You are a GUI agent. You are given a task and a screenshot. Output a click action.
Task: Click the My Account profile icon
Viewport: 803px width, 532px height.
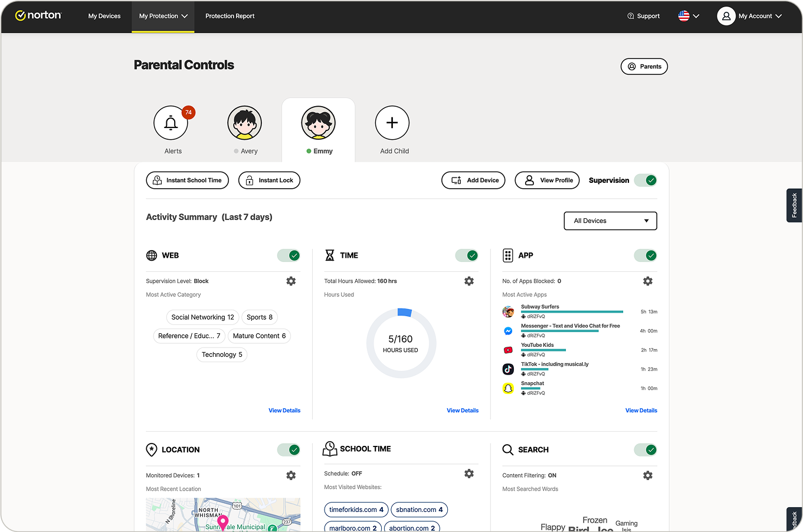point(726,16)
